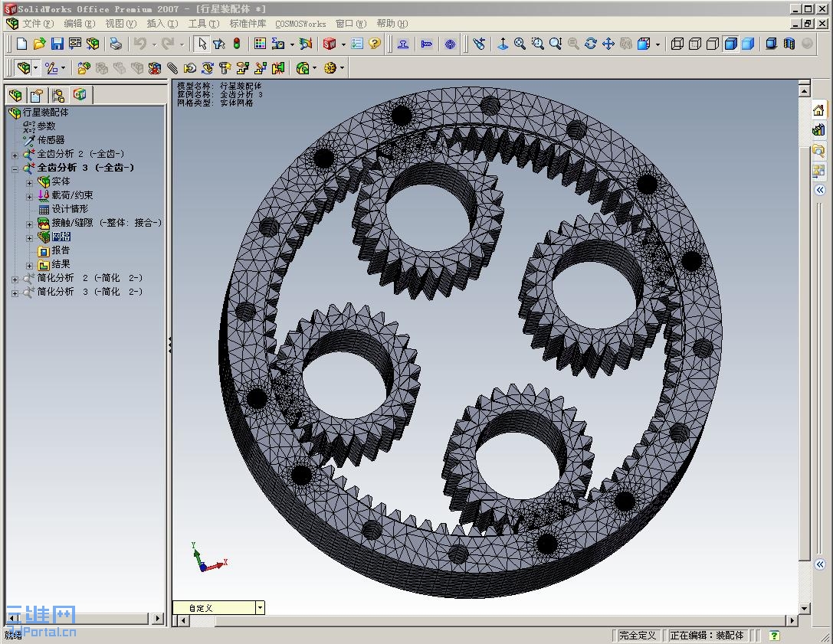
Task: Click the Insert Components folder icon
Action: click(x=84, y=68)
